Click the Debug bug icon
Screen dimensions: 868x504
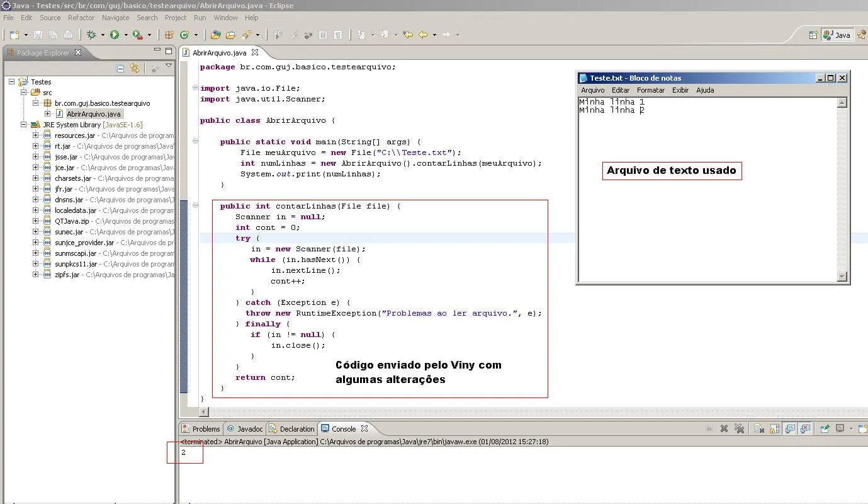pyautogui.click(x=91, y=35)
